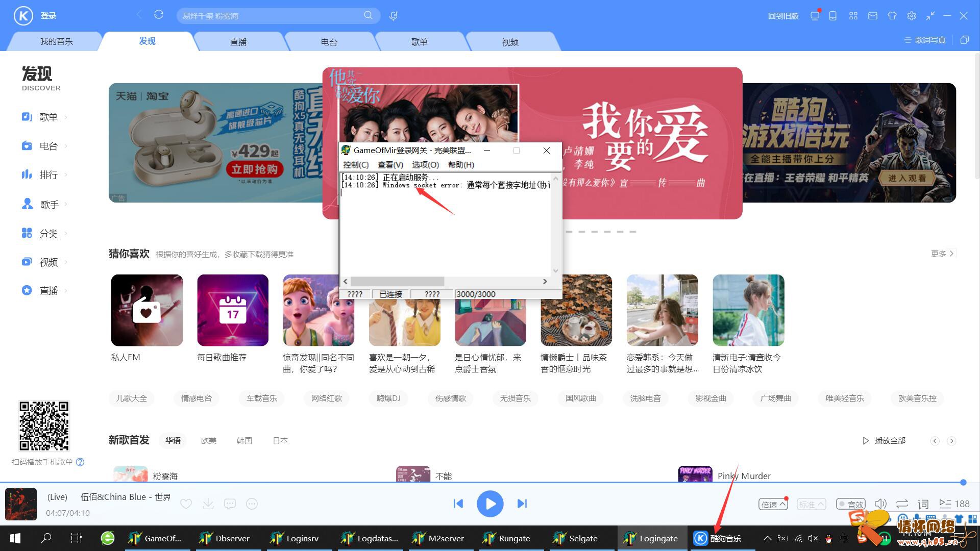This screenshot has width=980, height=551.
Task: Open the 每日歌曲推荐 cover thumbnail
Action: [x=233, y=310]
